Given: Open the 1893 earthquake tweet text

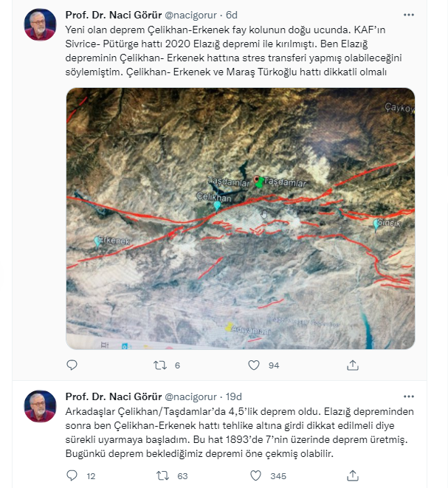Looking at the screenshot, I should 240,433.
